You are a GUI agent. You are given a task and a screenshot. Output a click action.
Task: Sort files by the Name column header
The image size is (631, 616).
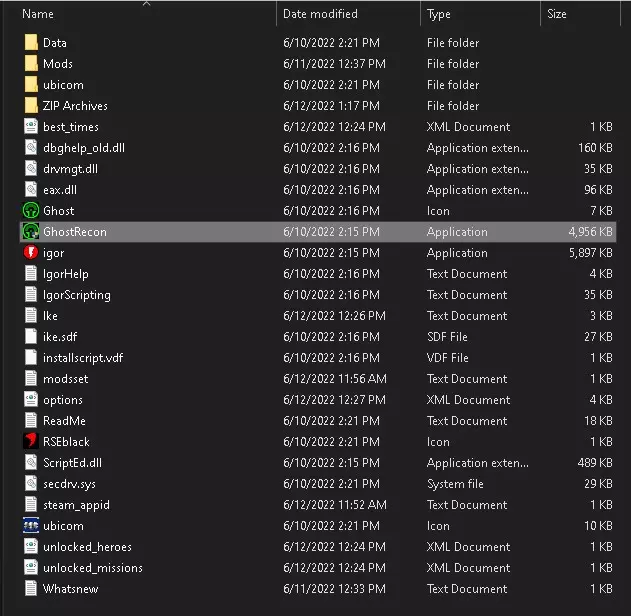click(38, 14)
